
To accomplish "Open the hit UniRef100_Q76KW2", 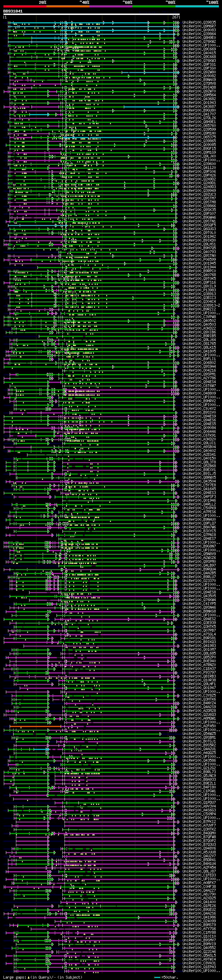I will point(199,41).
